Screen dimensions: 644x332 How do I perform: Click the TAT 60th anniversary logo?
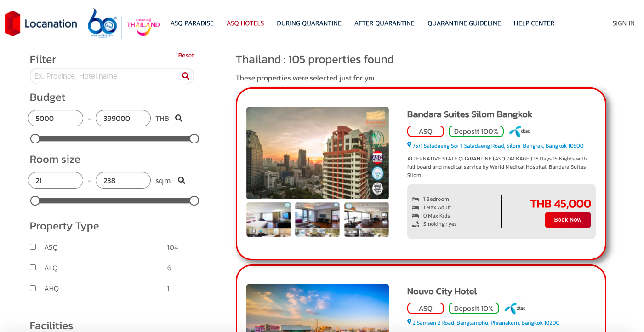(x=103, y=23)
